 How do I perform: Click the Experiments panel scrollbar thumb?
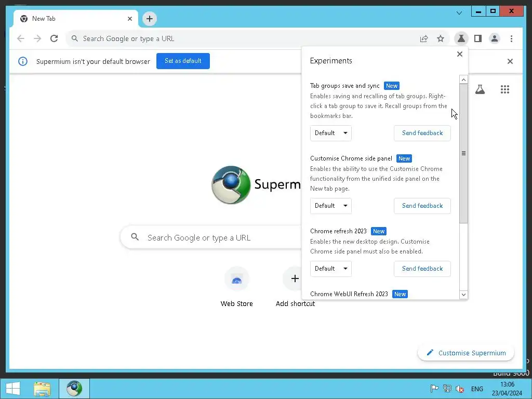tap(463, 153)
